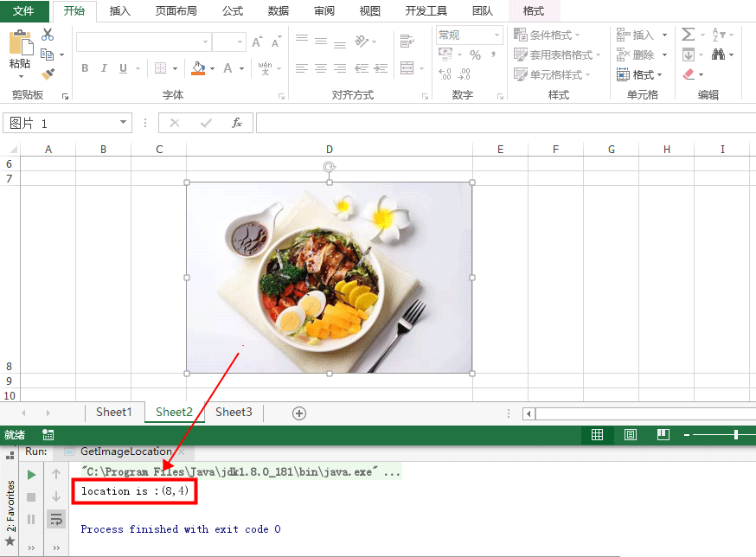Click the green Run arrow in sidebar
The width and height of the screenshot is (756, 557).
pyautogui.click(x=32, y=474)
